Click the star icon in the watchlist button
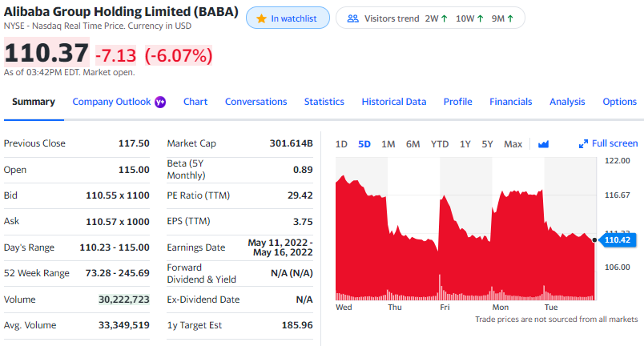 coord(261,18)
